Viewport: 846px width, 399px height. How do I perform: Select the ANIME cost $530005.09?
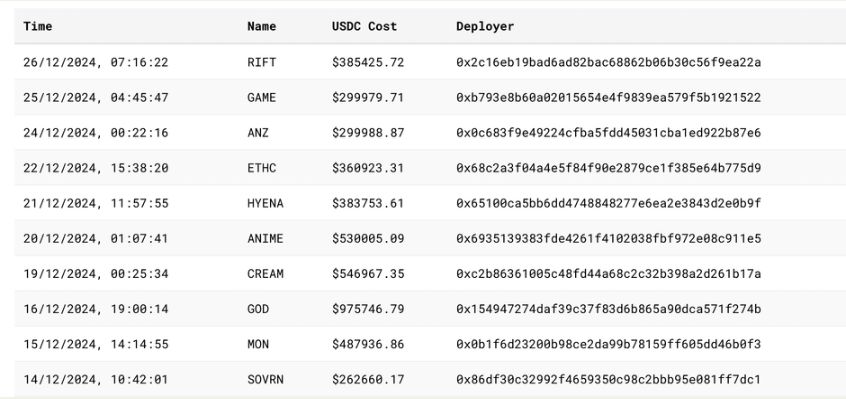point(368,238)
